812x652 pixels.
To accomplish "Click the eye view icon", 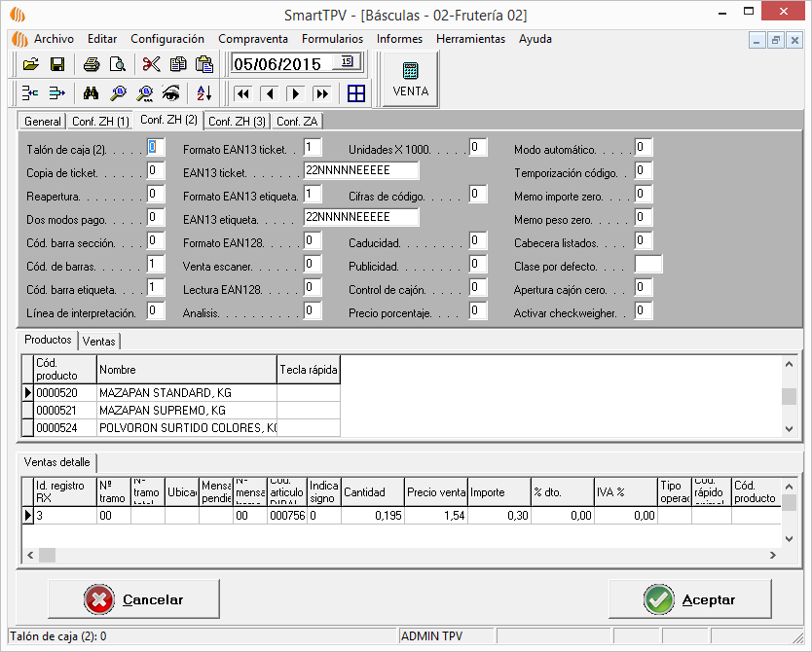I will tap(171, 93).
